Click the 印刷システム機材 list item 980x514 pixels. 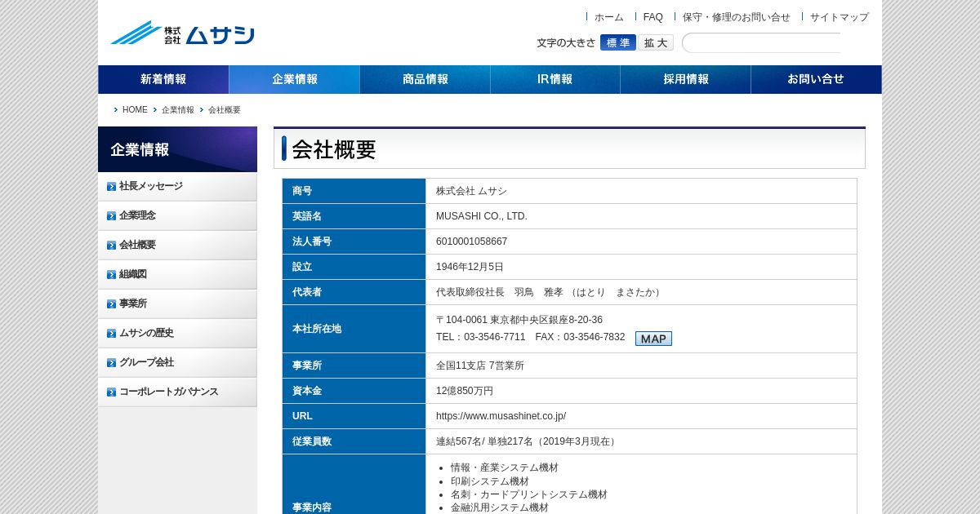[490, 481]
